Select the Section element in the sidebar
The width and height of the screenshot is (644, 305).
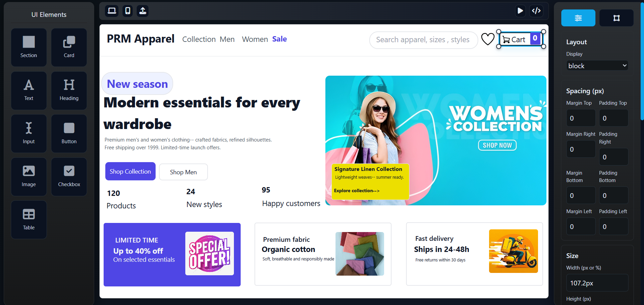pyautogui.click(x=29, y=47)
